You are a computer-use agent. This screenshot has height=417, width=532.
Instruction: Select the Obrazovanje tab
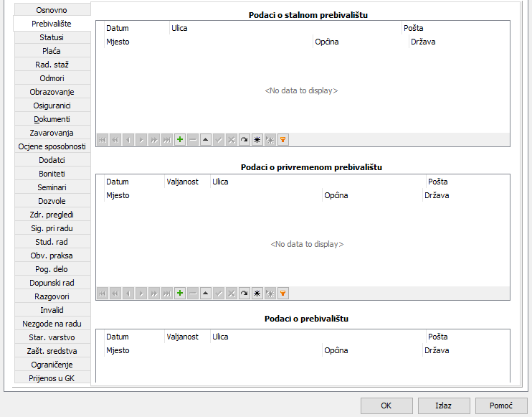tap(52, 92)
